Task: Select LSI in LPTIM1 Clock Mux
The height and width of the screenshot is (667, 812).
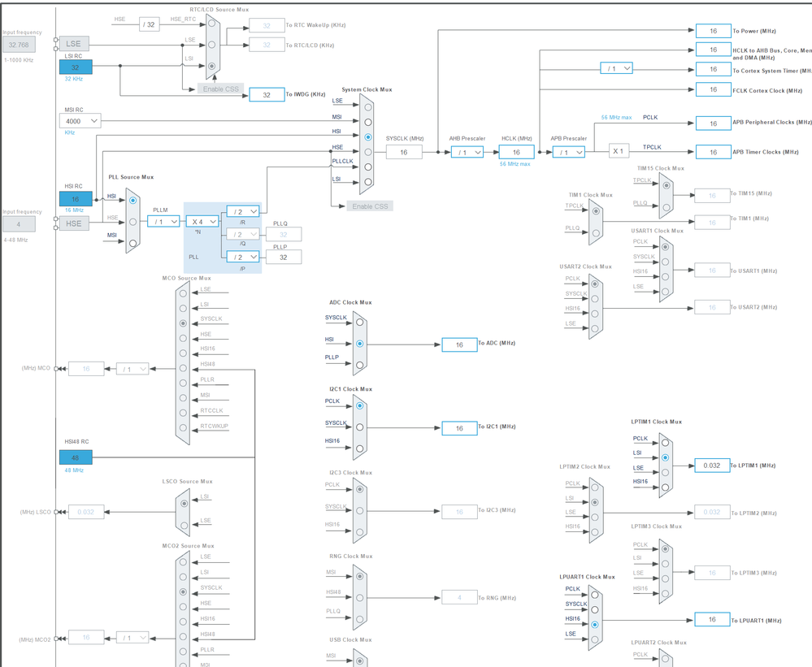Action: coord(665,457)
